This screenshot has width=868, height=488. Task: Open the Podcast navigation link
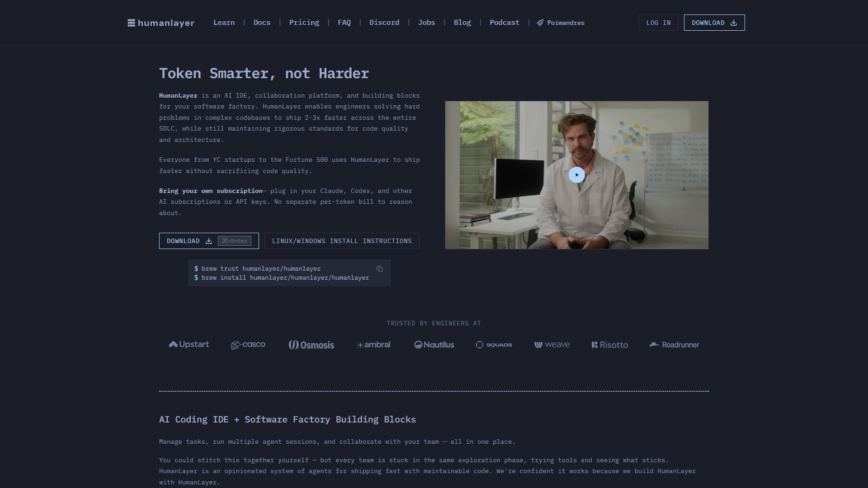504,23
